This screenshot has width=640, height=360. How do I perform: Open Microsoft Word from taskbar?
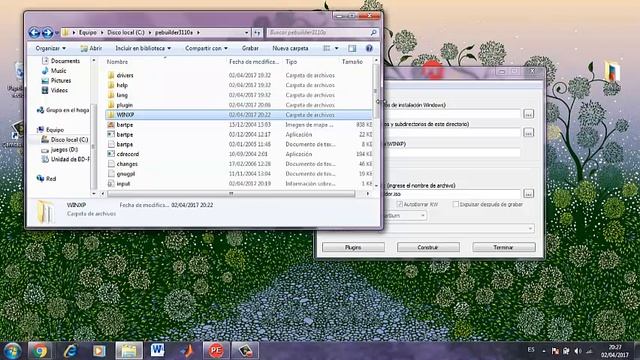click(158, 351)
